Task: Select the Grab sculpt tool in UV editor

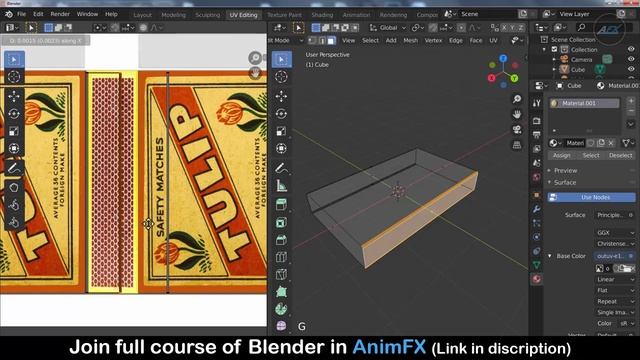Action: click(x=14, y=187)
